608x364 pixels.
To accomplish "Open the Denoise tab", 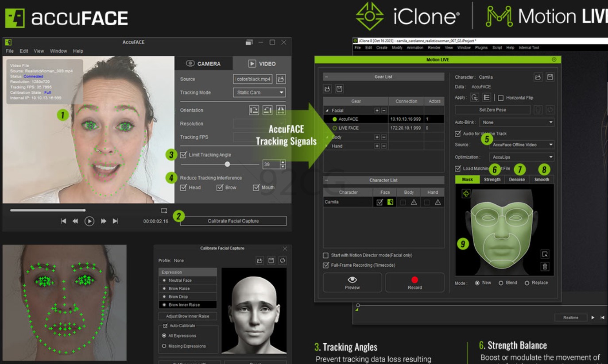I will point(517,180).
